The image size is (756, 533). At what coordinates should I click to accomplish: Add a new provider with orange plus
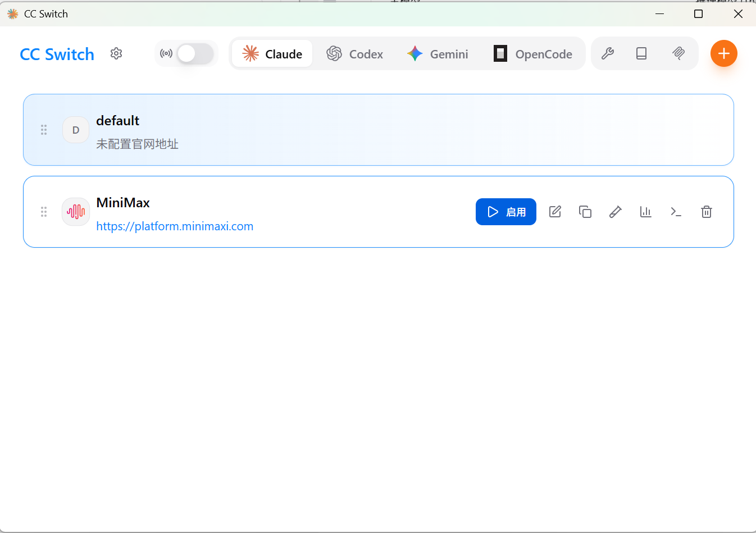tap(724, 53)
